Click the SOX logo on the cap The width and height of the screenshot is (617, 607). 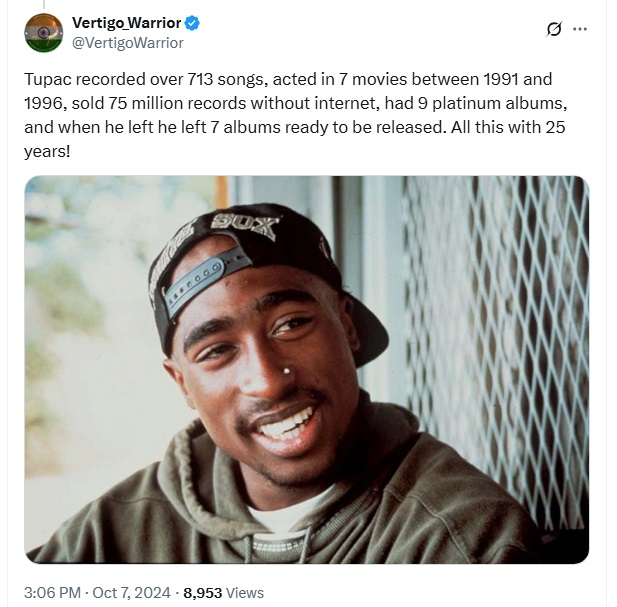click(x=244, y=226)
